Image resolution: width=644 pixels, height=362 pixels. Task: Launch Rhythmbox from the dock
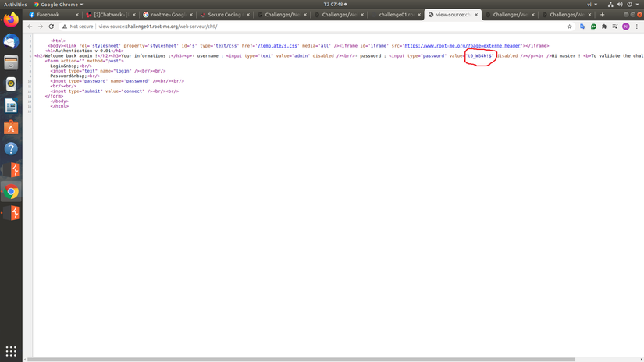click(11, 84)
